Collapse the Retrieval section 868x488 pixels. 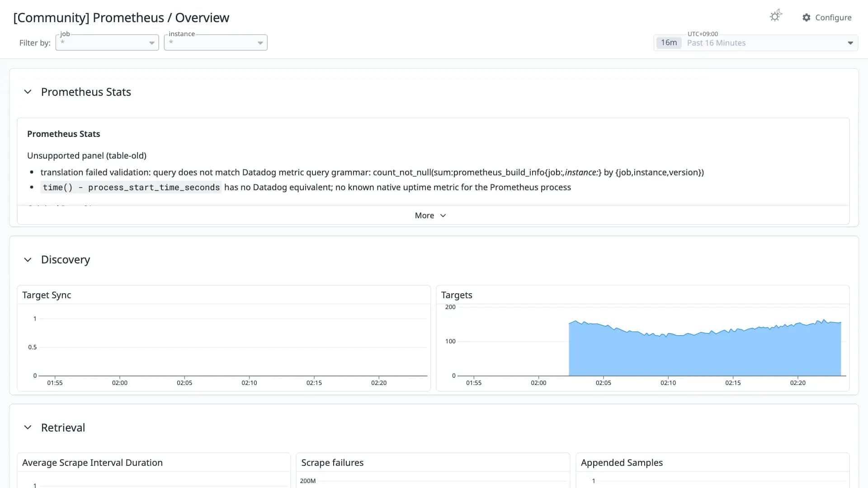click(x=28, y=427)
